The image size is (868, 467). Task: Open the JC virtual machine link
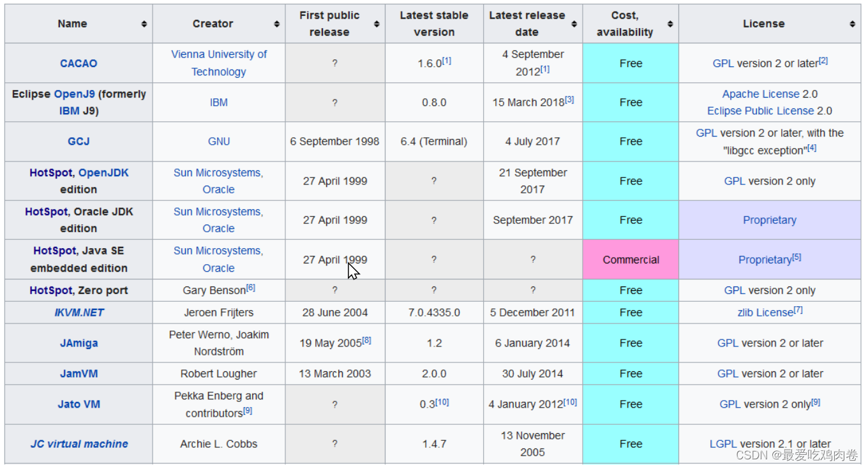pyautogui.click(x=79, y=444)
